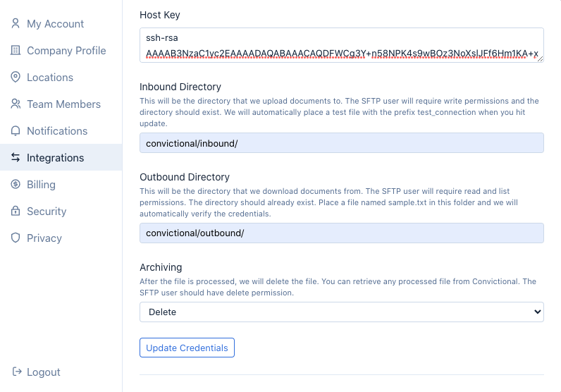Go to the Team Members page
This screenshot has width=561, height=392.
(x=63, y=104)
